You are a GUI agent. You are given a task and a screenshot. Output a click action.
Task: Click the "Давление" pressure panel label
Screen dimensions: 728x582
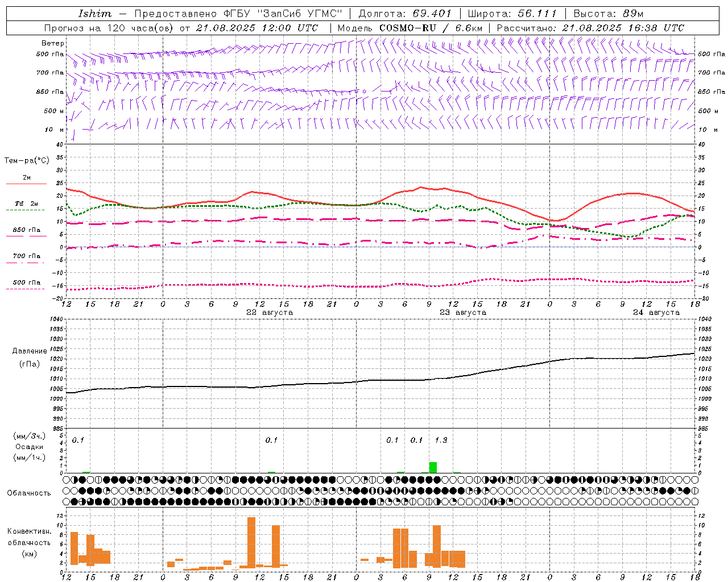30,351
